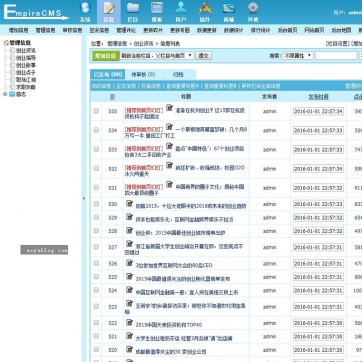Open the 插件 (Plugin) tools icon

[205, 12]
